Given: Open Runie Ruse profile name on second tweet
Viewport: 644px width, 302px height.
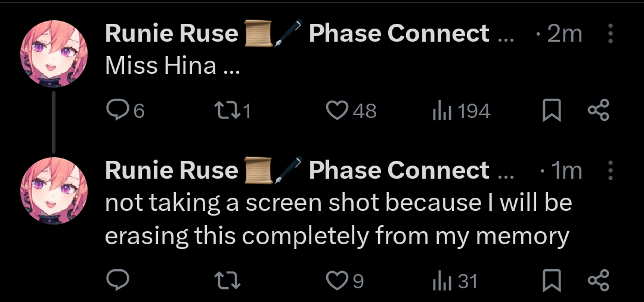Looking at the screenshot, I should (171, 171).
